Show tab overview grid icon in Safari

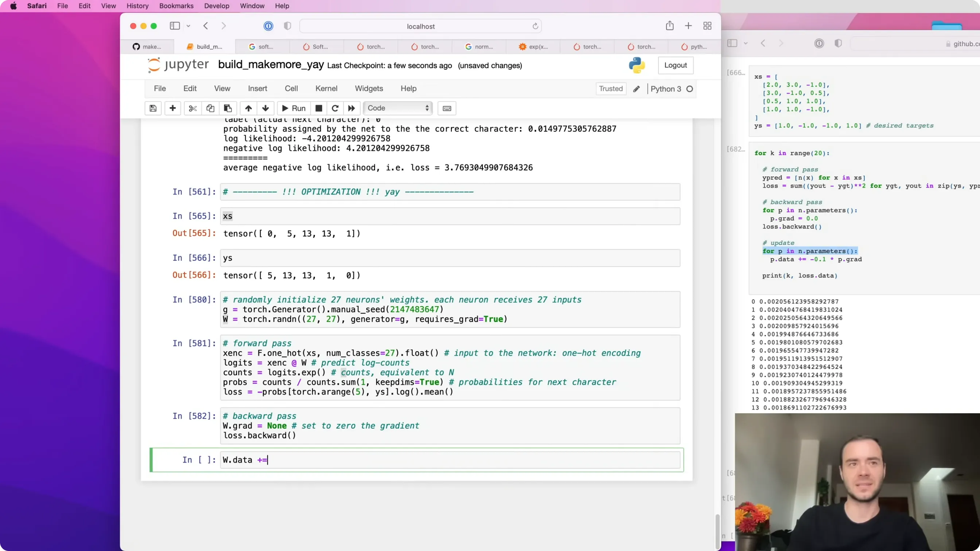pyautogui.click(x=708, y=26)
